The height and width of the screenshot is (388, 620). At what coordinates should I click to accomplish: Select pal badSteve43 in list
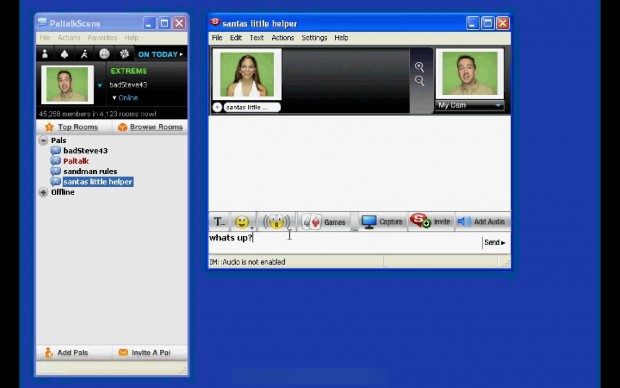click(x=85, y=151)
